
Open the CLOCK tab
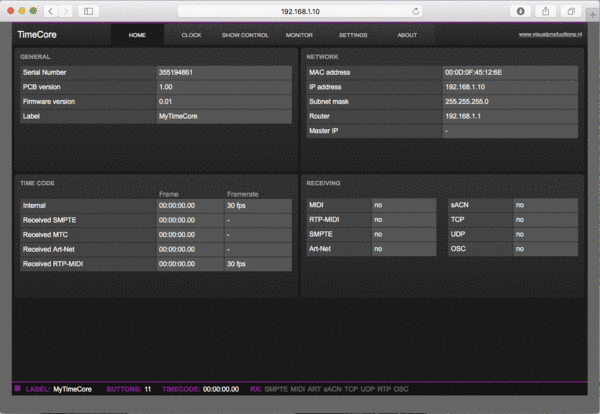click(191, 35)
